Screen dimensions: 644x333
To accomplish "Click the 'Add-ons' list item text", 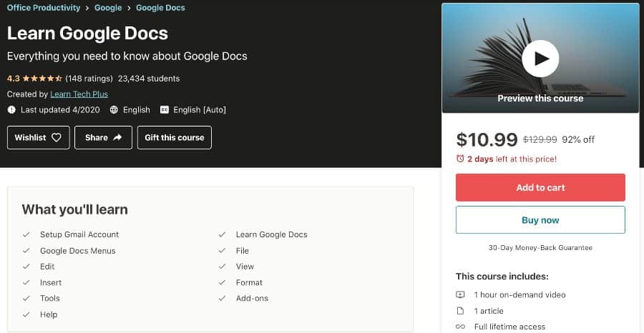I will [252, 299].
